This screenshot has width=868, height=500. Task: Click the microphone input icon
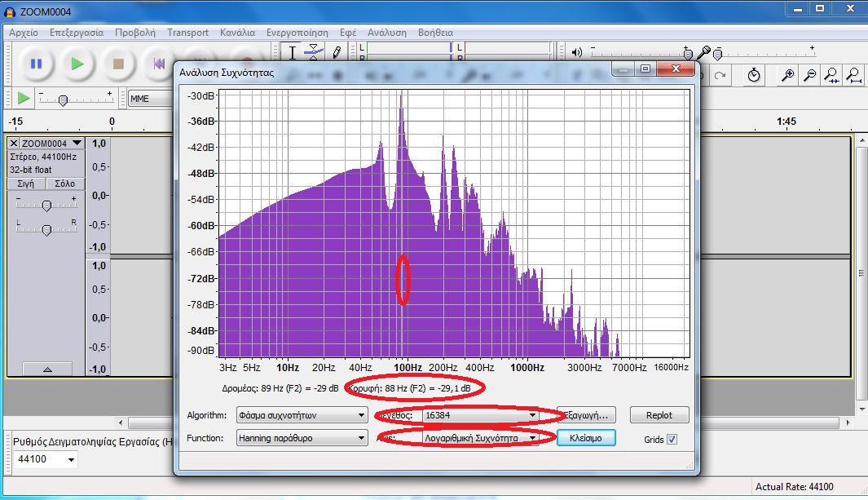[703, 52]
